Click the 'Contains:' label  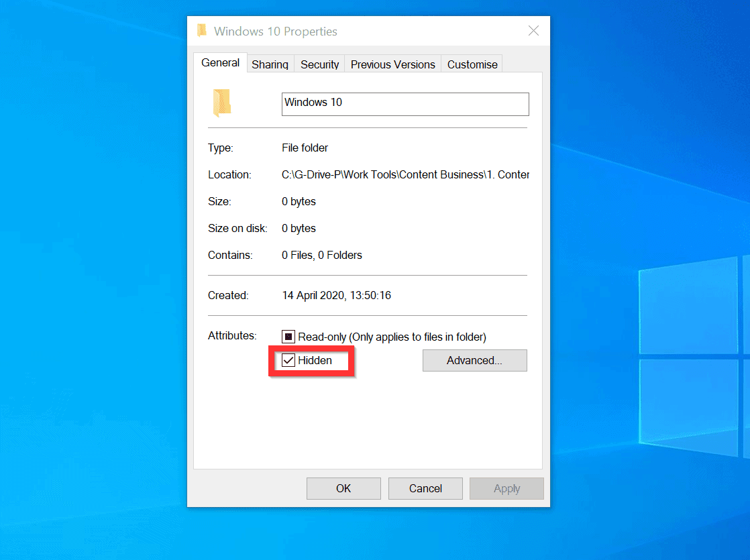[x=230, y=255]
